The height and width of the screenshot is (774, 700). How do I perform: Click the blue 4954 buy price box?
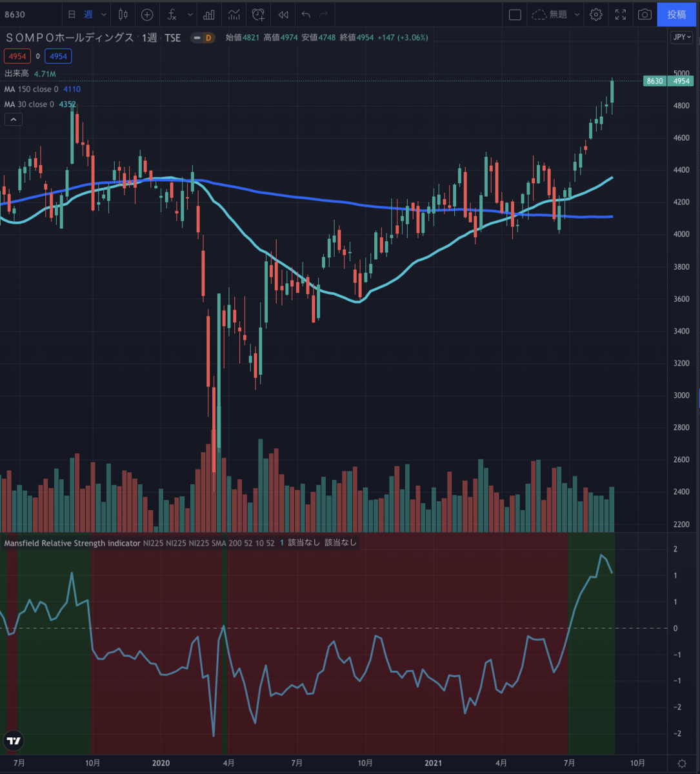coord(58,56)
